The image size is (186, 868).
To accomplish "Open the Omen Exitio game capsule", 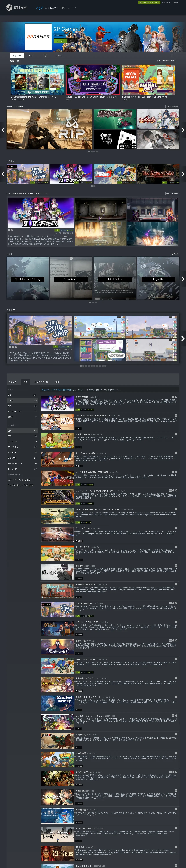I will (115, 139).
